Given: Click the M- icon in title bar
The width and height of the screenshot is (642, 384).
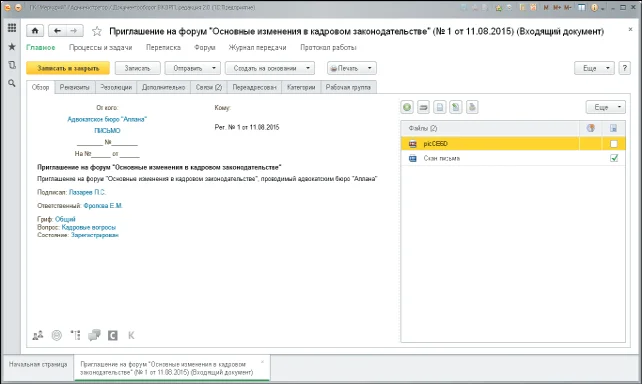Looking at the screenshot, I should coord(568,8).
